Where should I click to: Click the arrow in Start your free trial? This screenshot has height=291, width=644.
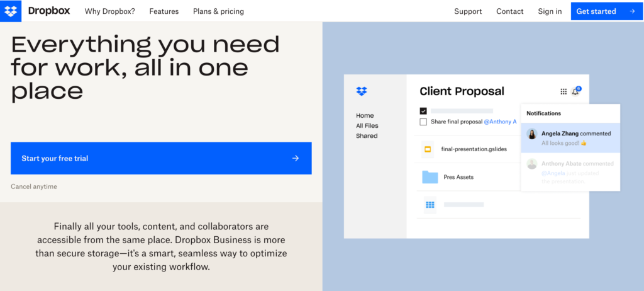pyautogui.click(x=296, y=159)
